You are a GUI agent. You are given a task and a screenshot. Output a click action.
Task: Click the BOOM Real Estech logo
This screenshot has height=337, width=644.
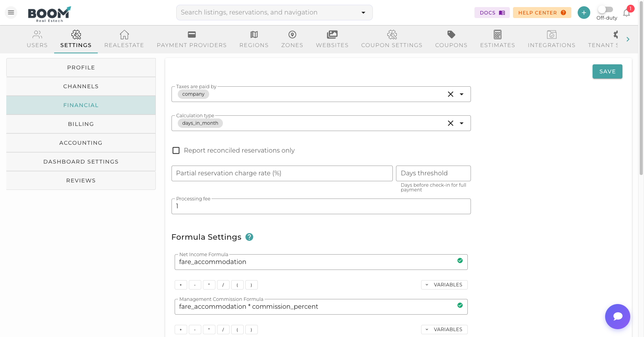point(49,14)
